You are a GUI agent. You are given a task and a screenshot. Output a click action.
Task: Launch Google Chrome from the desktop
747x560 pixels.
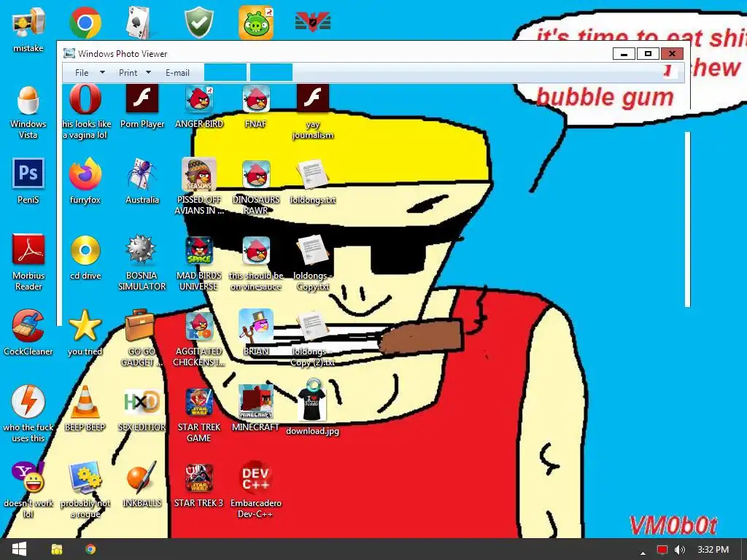tap(85, 23)
